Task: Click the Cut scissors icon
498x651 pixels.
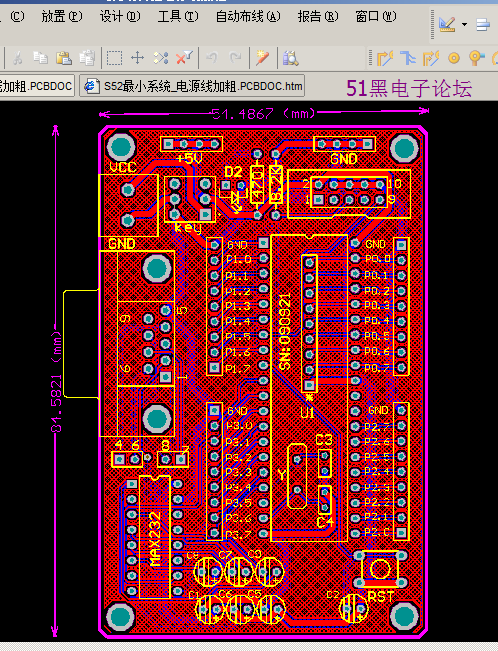Action: pyautogui.click(x=17, y=58)
